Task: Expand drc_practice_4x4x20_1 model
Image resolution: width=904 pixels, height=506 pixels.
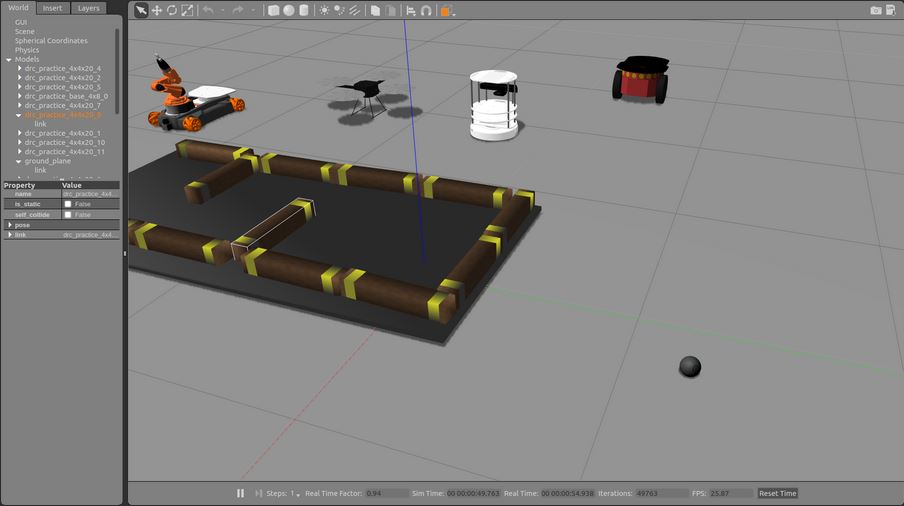Action: 20,133
